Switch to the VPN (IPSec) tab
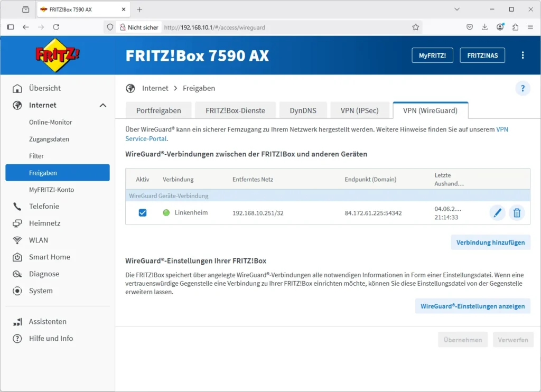 [x=359, y=110]
